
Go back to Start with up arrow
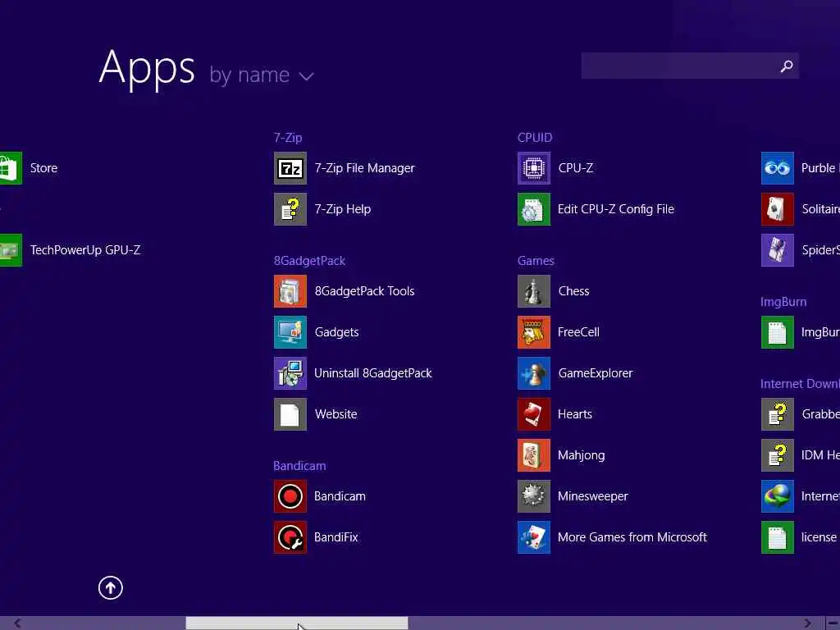tap(111, 587)
